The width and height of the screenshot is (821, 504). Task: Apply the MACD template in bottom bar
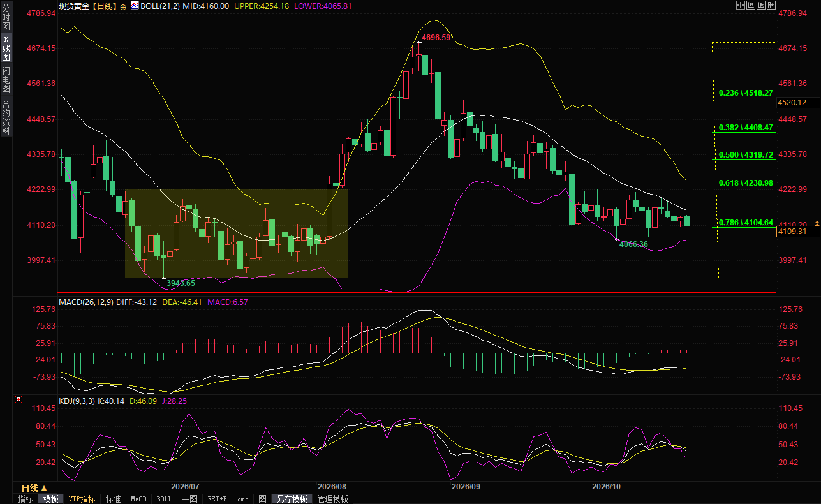(x=138, y=499)
